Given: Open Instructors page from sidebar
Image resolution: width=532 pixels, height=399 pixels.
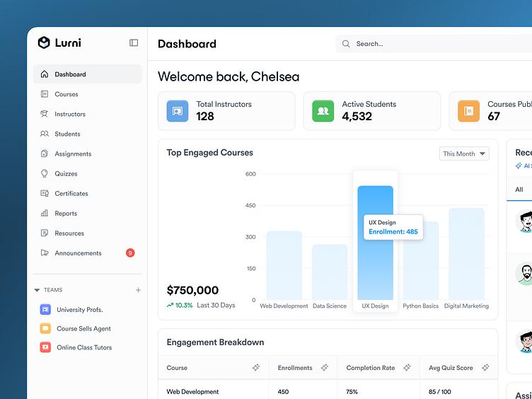Looking at the screenshot, I should 87,114.
